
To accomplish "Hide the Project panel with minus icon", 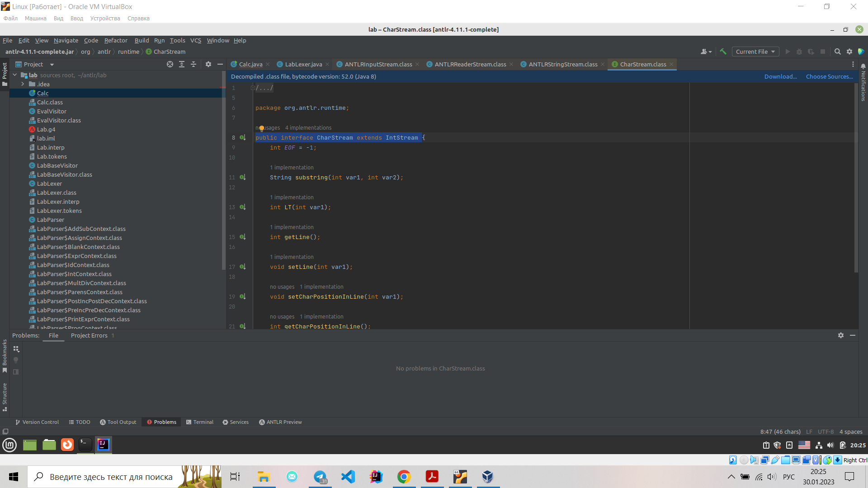I will pos(220,64).
